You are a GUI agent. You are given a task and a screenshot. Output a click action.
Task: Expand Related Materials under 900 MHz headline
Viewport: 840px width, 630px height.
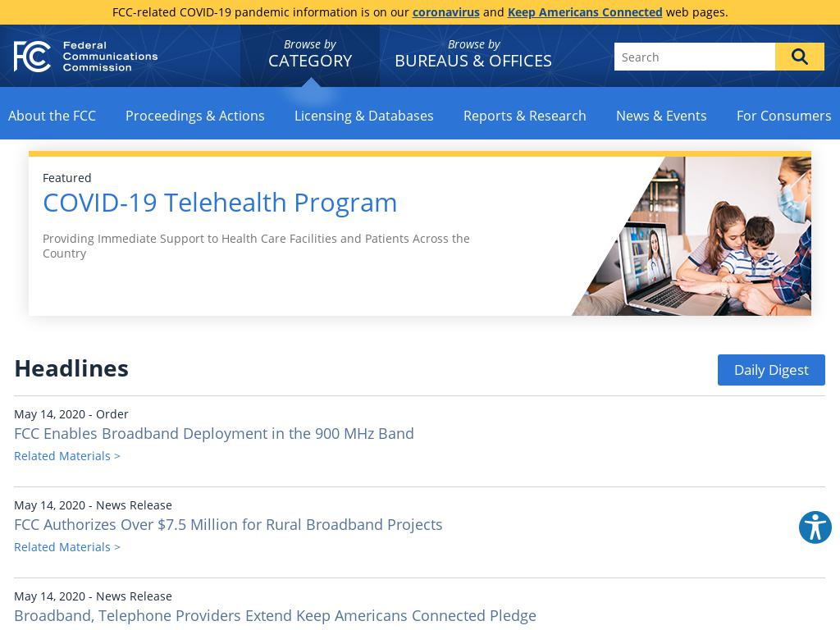(67, 456)
